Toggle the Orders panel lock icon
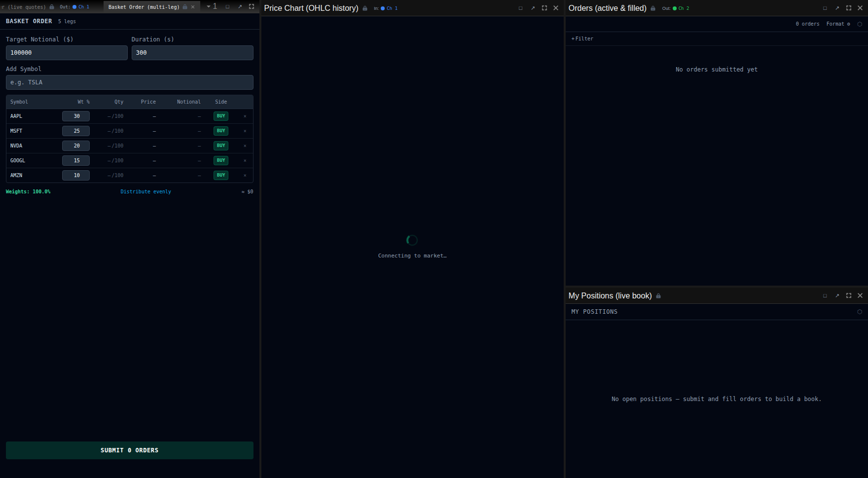This screenshot has width=868, height=478. (653, 8)
